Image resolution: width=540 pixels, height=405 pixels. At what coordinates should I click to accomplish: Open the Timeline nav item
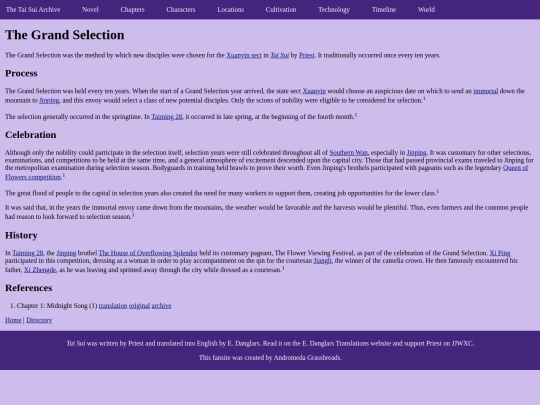click(384, 10)
